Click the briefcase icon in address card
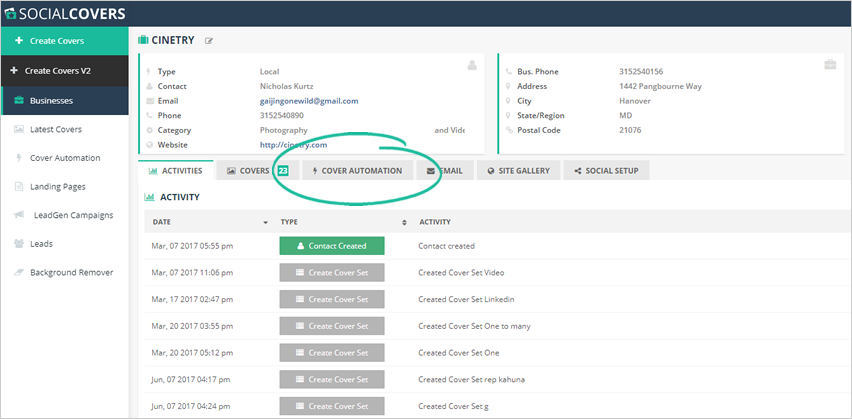This screenshot has height=419, width=852. click(x=829, y=65)
